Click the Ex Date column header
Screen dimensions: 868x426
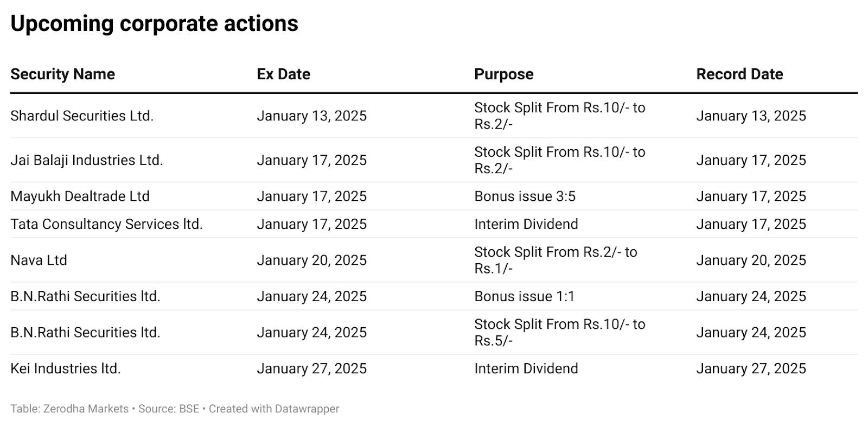pos(283,74)
